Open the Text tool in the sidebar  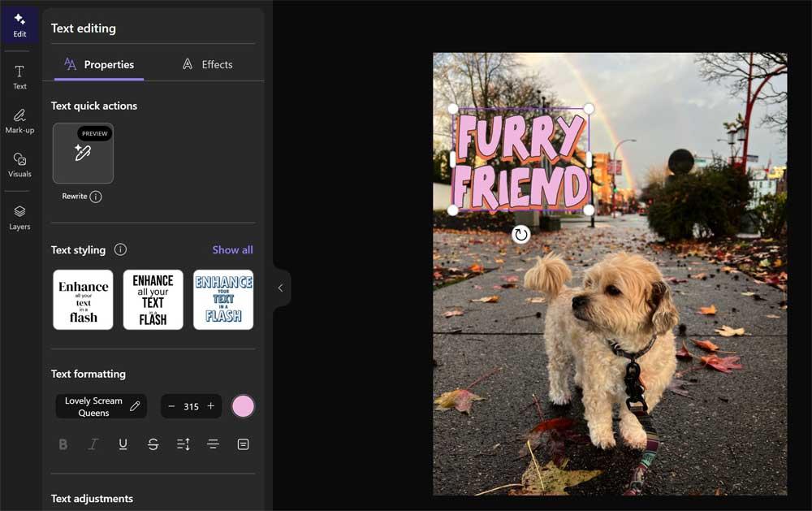point(19,76)
